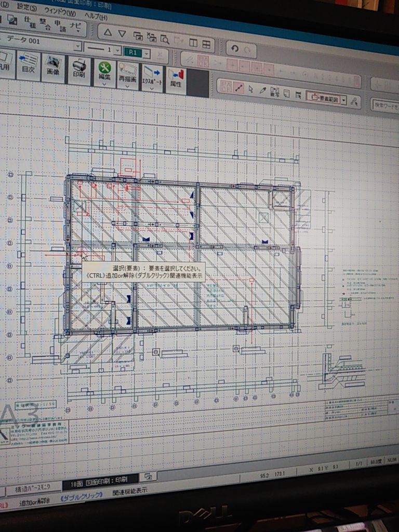Viewport: 399px width, 532px height.
Task: Click the 属性 (Attributes) icon
Action: click(176, 78)
